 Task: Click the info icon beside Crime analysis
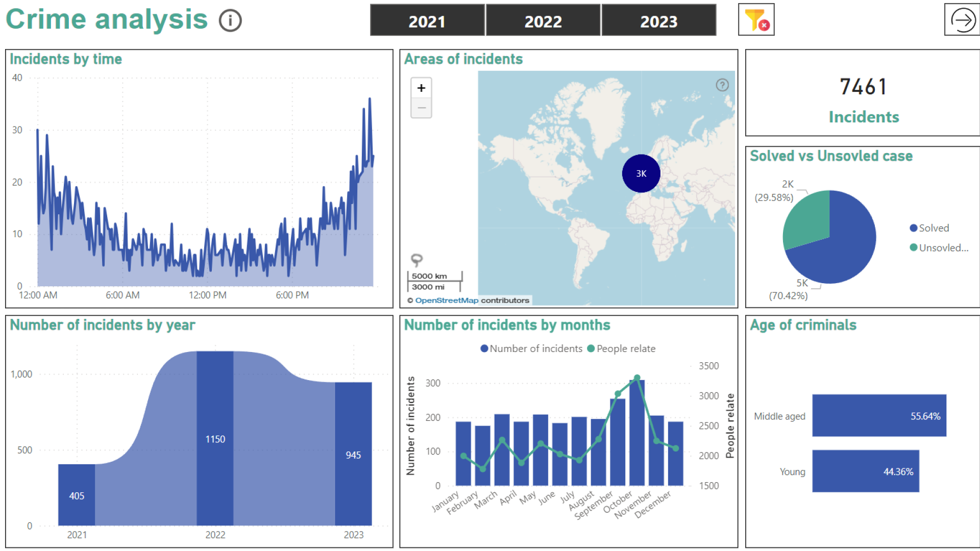coord(230,21)
